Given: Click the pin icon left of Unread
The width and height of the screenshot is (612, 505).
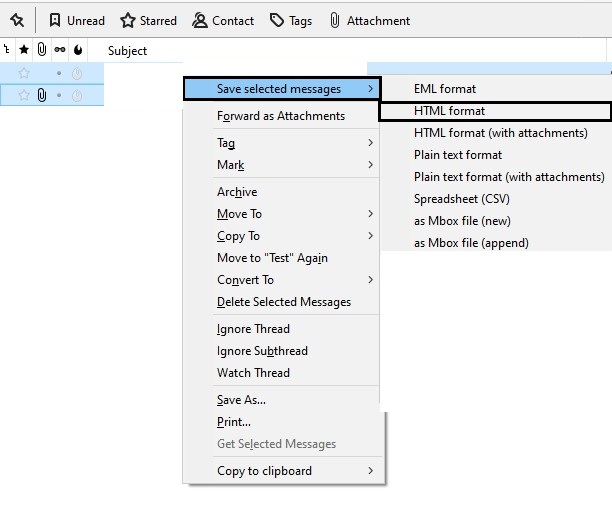Looking at the screenshot, I should click(x=17, y=20).
